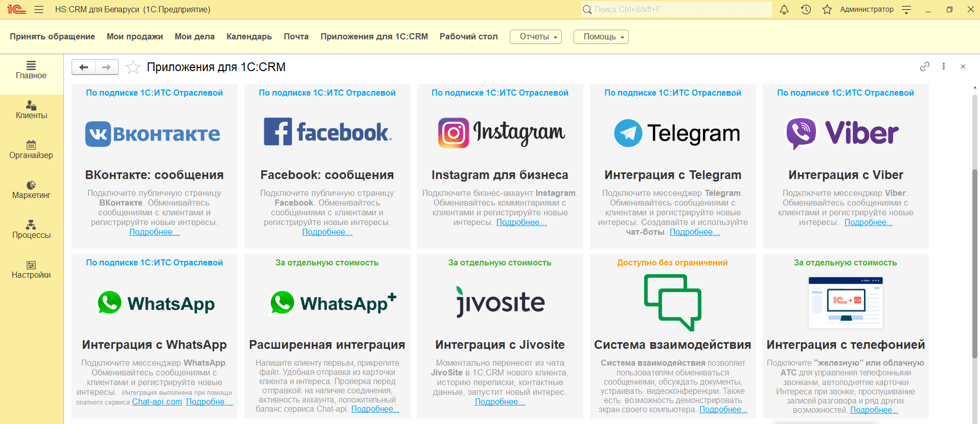Click the WhatsApp+ logo
The width and height of the screenshot is (980, 424).
coord(333,303)
